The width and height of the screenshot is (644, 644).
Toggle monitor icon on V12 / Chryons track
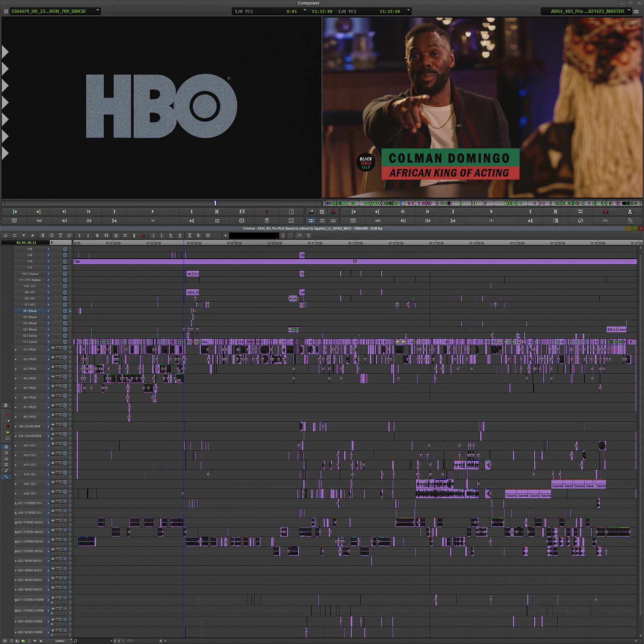(x=65, y=274)
